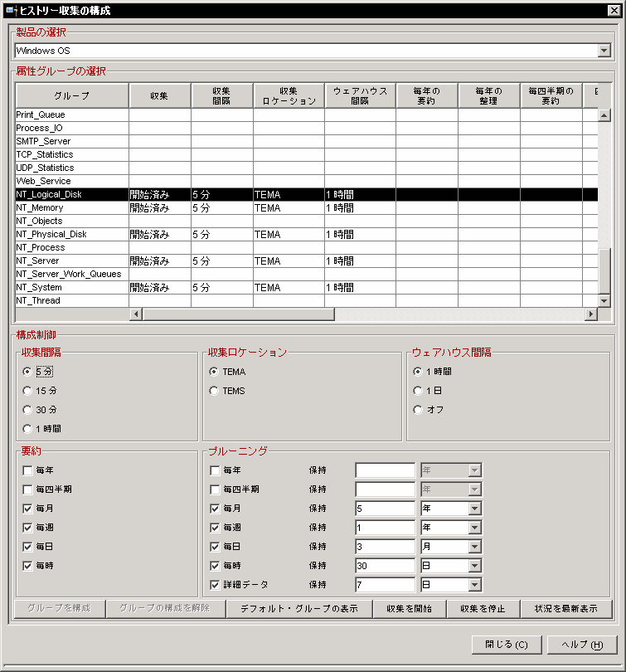Screen dimensions: 626x672
Task: Click the table's vertical scrollbar down arrow
Action: point(604,300)
